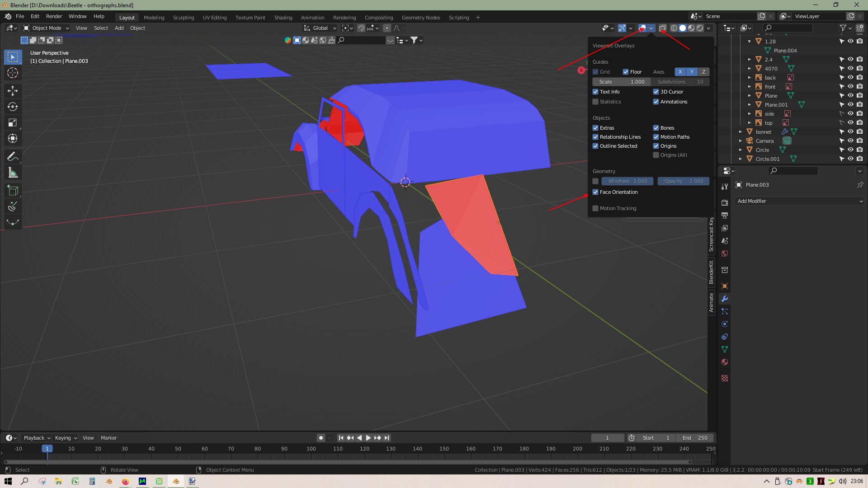Enable the Statistics overlay

click(595, 102)
